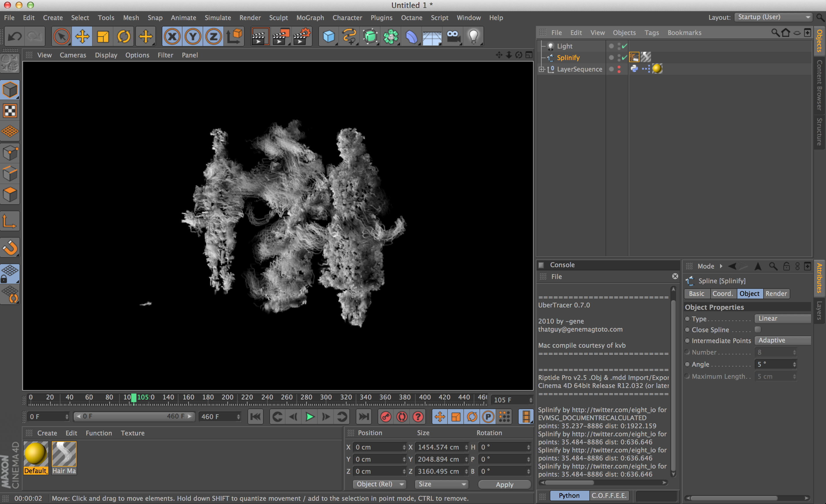Open the spline Type dropdown showing Linear
826x504 pixels.
783,318
